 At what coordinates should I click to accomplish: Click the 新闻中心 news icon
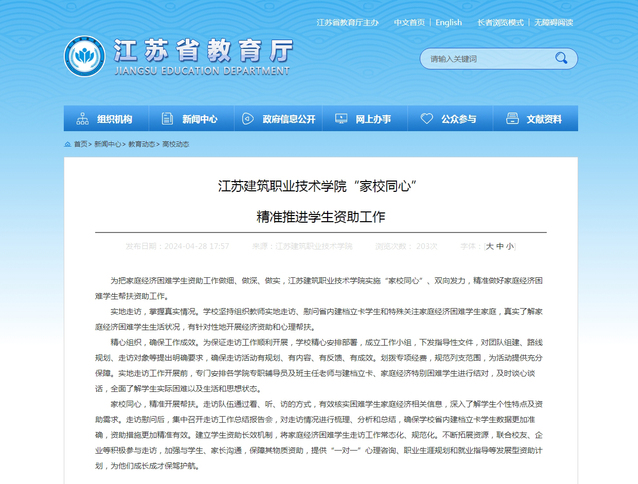coord(168,119)
